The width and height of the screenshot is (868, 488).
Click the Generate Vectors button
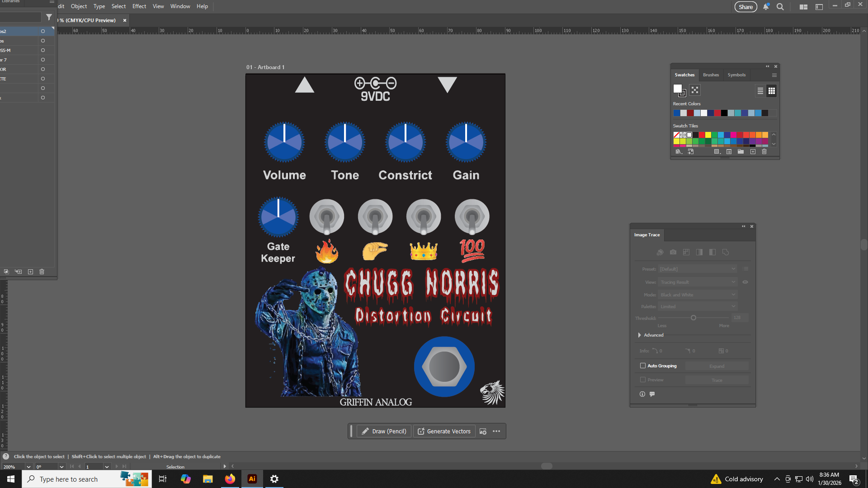click(x=444, y=431)
